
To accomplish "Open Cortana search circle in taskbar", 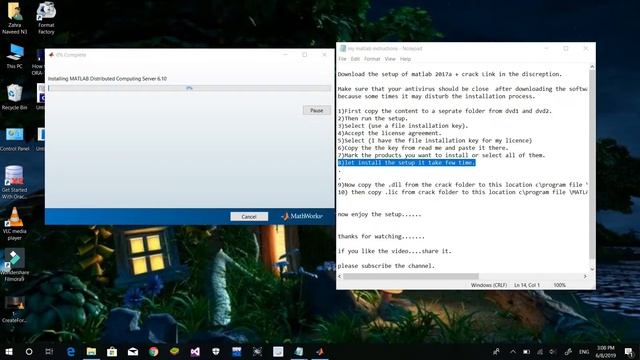I will pos(29,351).
